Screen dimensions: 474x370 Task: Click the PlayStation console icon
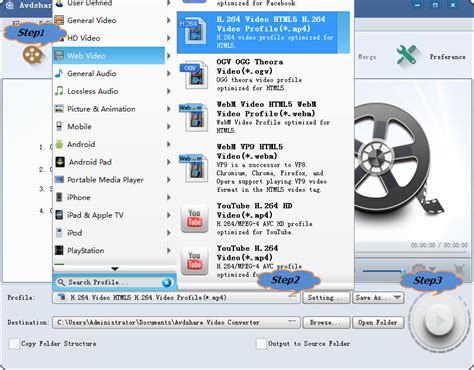coord(59,250)
